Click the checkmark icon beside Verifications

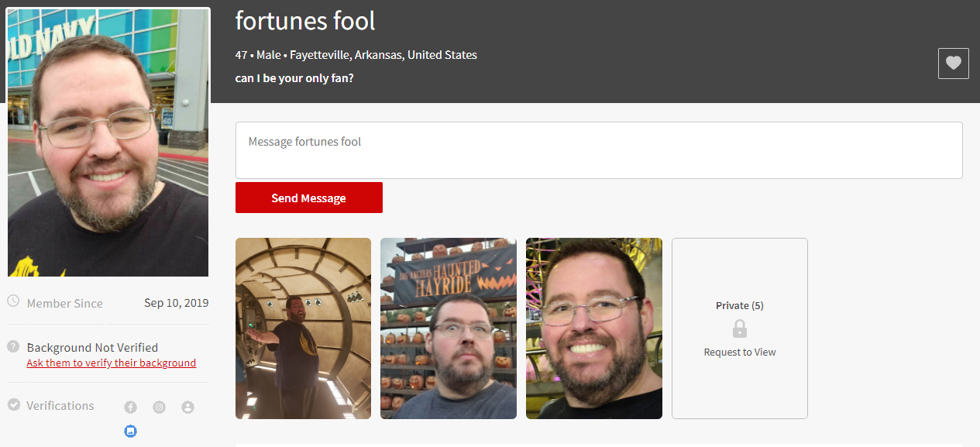click(13, 404)
